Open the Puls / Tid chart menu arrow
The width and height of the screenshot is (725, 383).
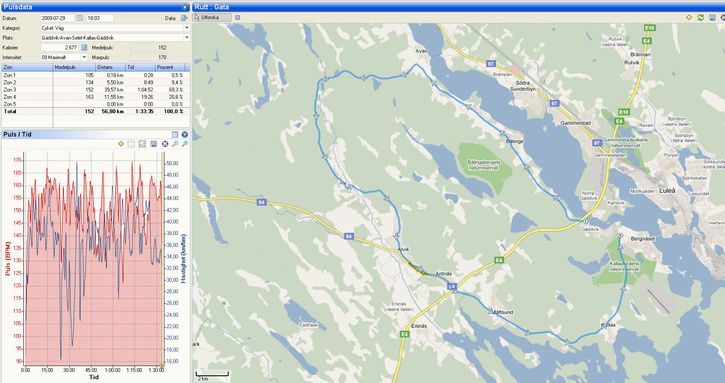coord(184,134)
